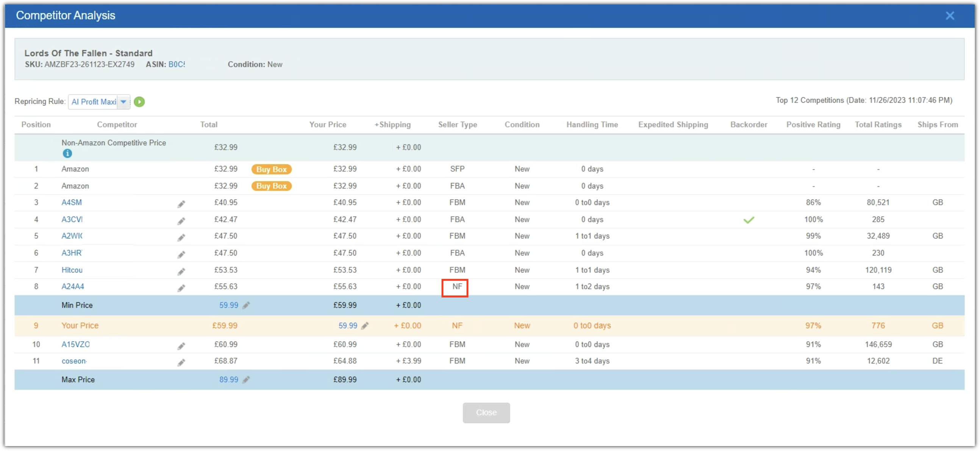Click the pencil icon in A3HR row
This screenshot has height=451, width=980.
(181, 254)
